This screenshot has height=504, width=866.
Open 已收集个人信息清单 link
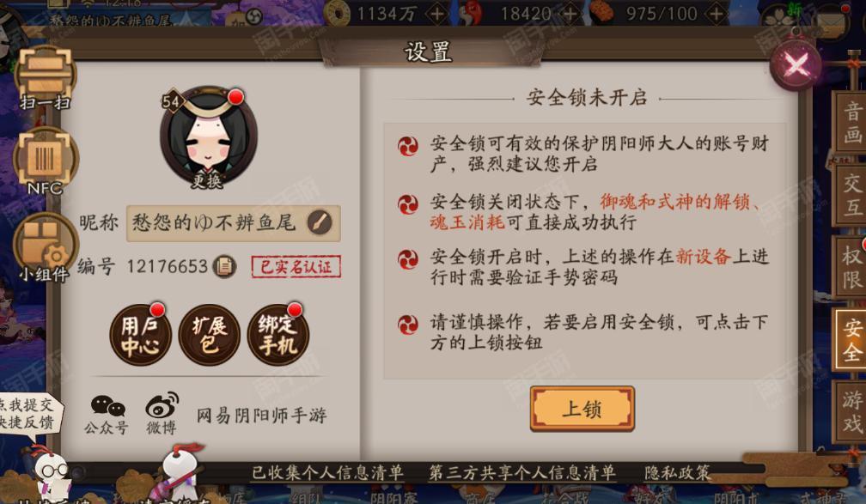(x=327, y=473)
